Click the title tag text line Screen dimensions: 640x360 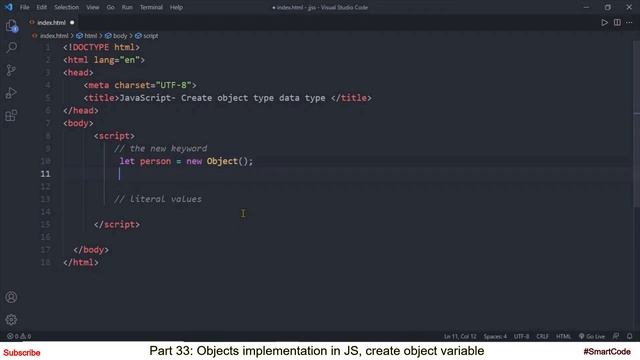(228, 98)
